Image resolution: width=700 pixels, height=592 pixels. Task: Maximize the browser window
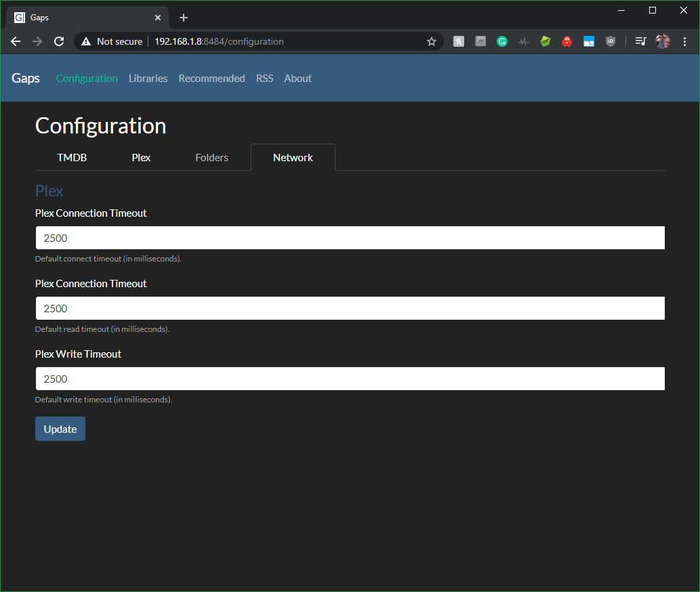[653, 10]
